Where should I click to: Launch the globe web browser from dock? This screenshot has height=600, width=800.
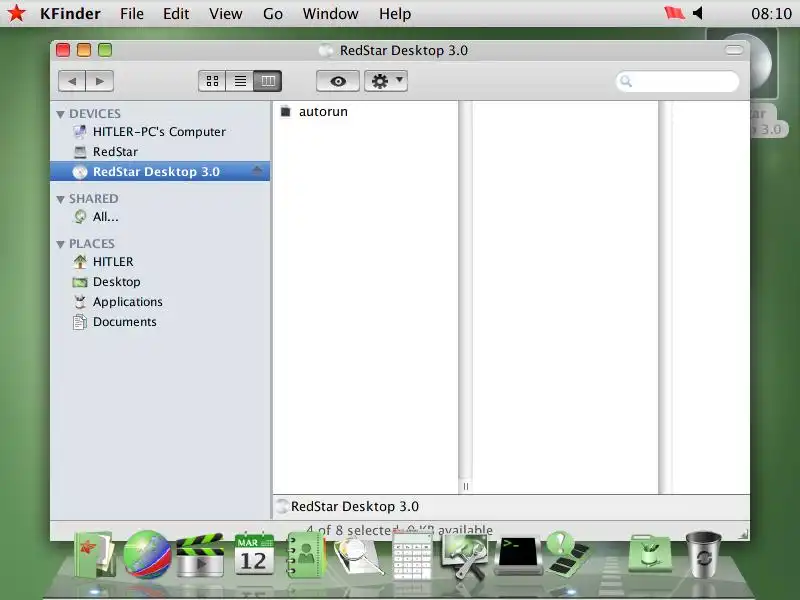coord(147,554)
